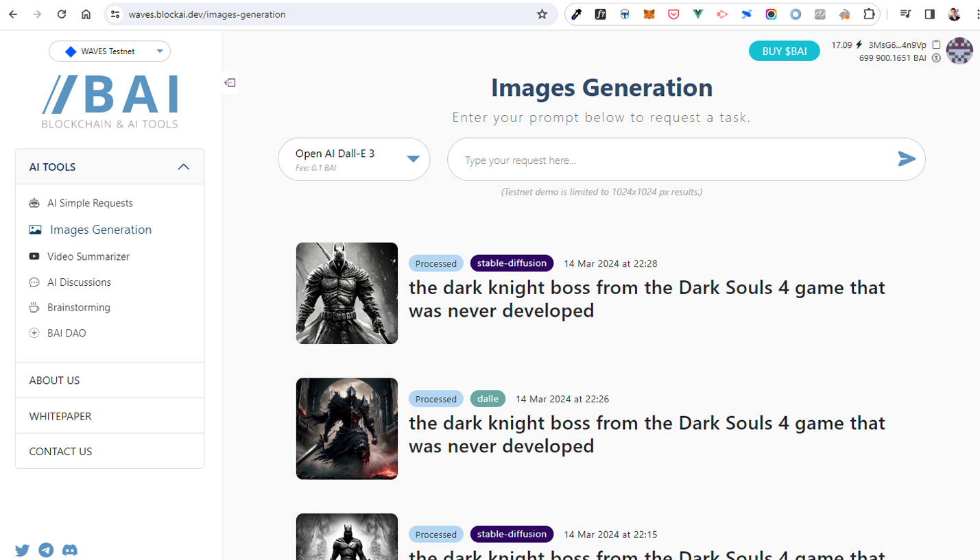Viewport: 980px width, 560px height.
Task: Open AI Simple Requests tool
Action: coord(90,203)
